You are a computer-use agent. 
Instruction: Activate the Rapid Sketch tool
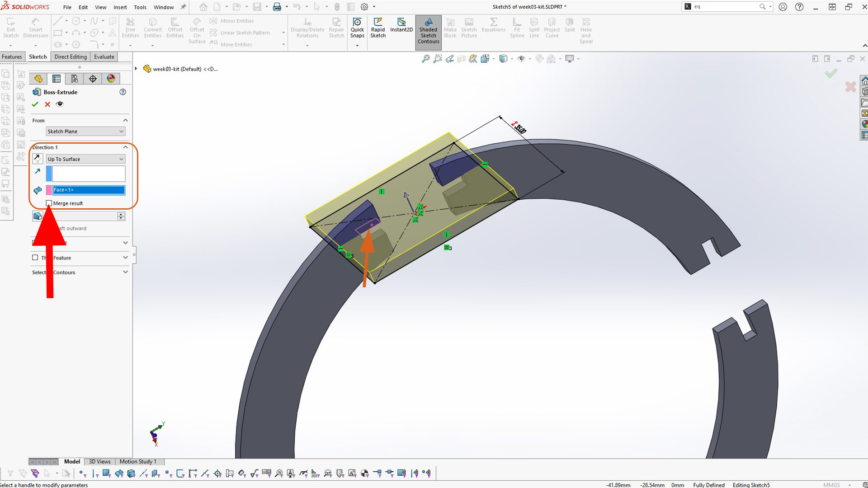(x=378, y=28)
